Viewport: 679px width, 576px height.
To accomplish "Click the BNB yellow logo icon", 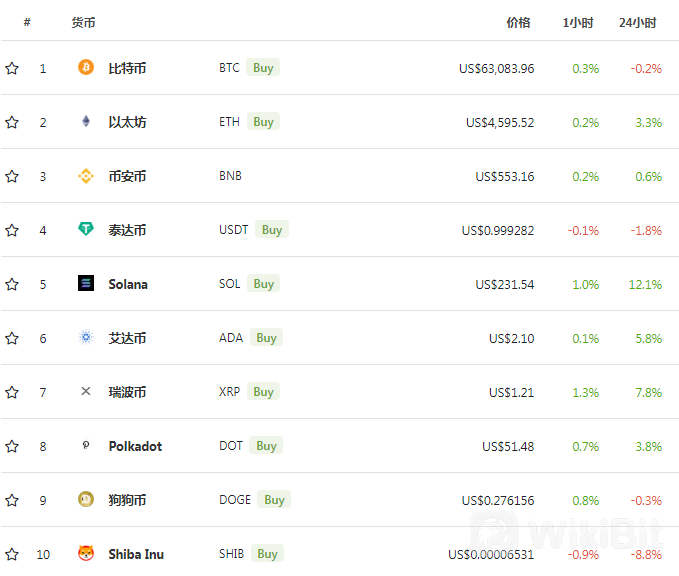I will coord(86,175).
